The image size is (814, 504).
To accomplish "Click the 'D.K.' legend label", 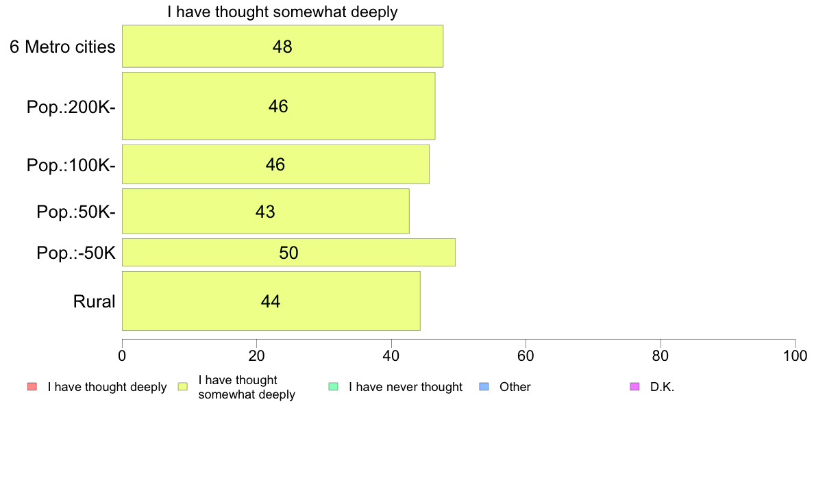I will (x=662, y=387).
